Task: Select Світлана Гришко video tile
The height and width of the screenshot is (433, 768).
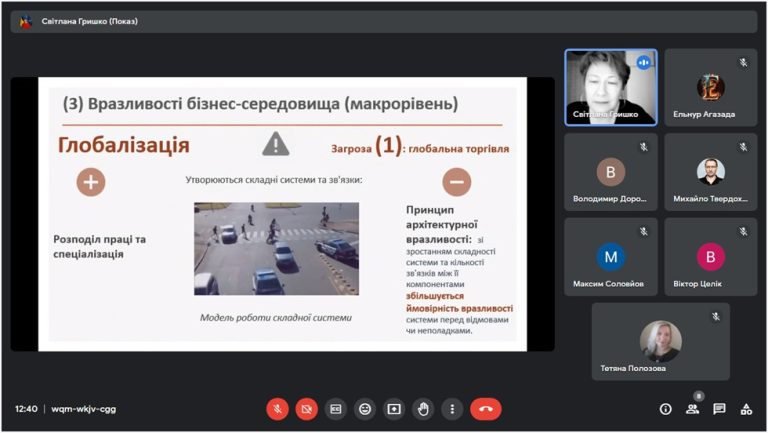Action: 611,88
